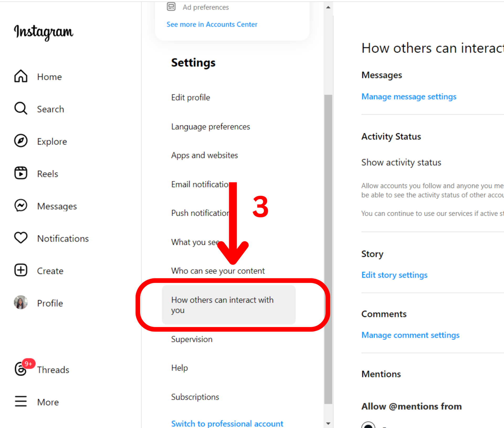
Task: Expand the More hamburger menu
Action: (21, 401)
